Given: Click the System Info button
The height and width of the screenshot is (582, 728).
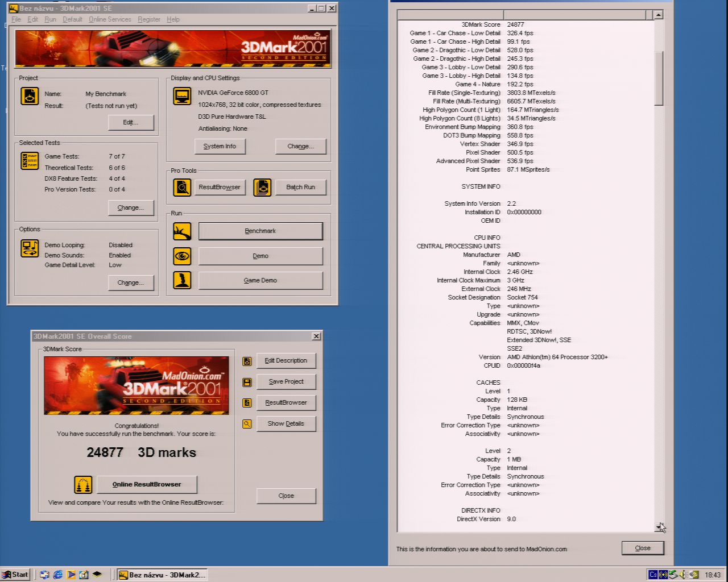Looking at the screenshot, I should 220,147.
